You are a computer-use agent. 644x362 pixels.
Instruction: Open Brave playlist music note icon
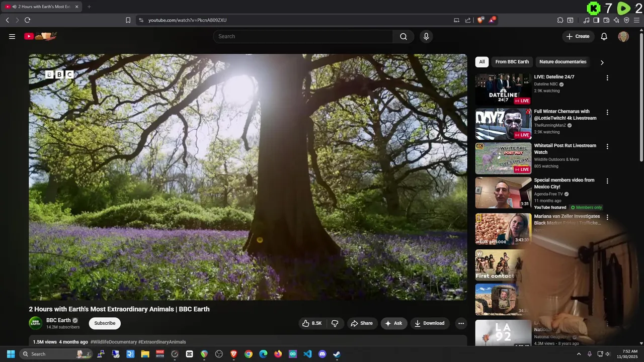pos(586,20)
